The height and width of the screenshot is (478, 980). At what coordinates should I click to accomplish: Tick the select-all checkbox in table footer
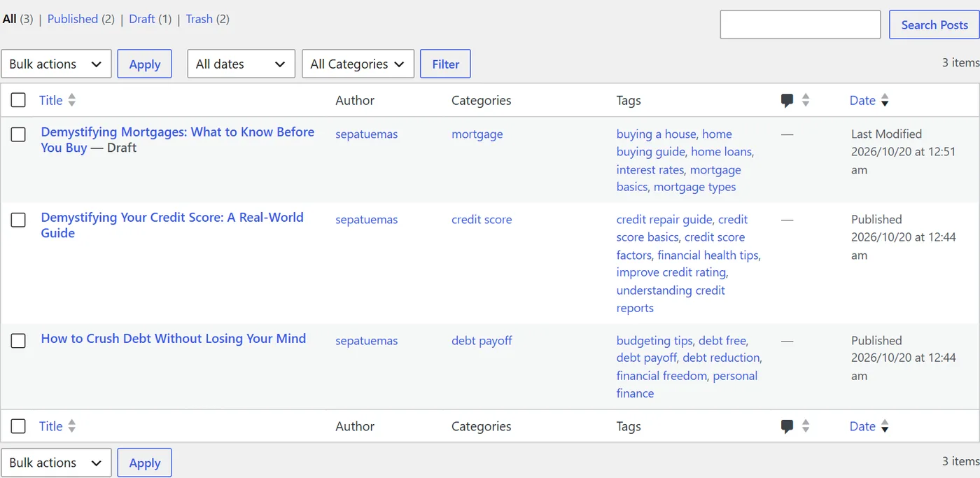click(18, 426)
